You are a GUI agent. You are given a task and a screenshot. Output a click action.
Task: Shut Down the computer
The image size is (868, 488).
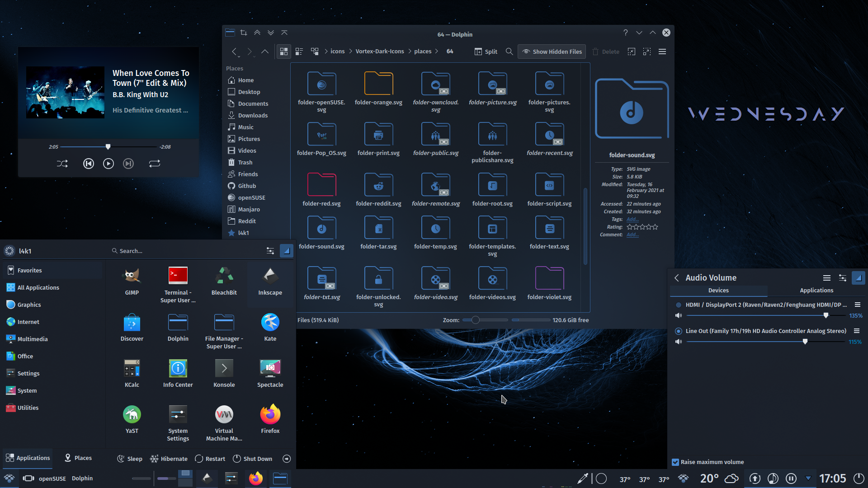point(252,458)
